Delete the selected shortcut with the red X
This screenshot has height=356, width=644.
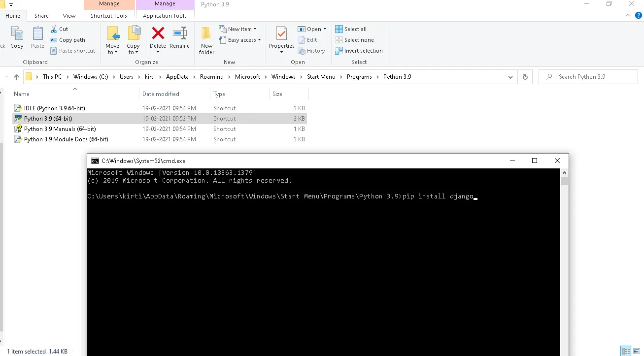(x=158, y=37)
